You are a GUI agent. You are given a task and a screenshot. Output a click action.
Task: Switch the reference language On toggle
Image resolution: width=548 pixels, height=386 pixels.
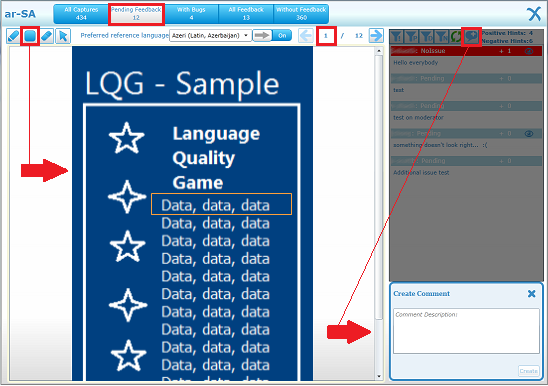pos(282,36)
